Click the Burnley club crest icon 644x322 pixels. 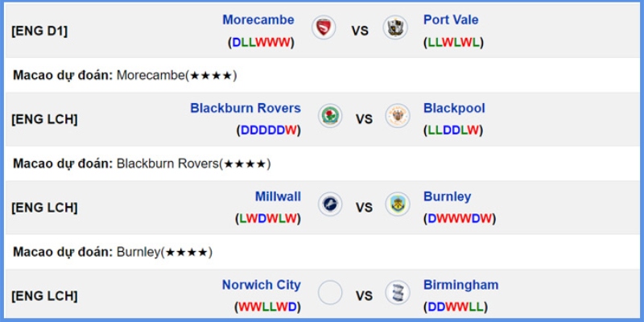(398, 204)
